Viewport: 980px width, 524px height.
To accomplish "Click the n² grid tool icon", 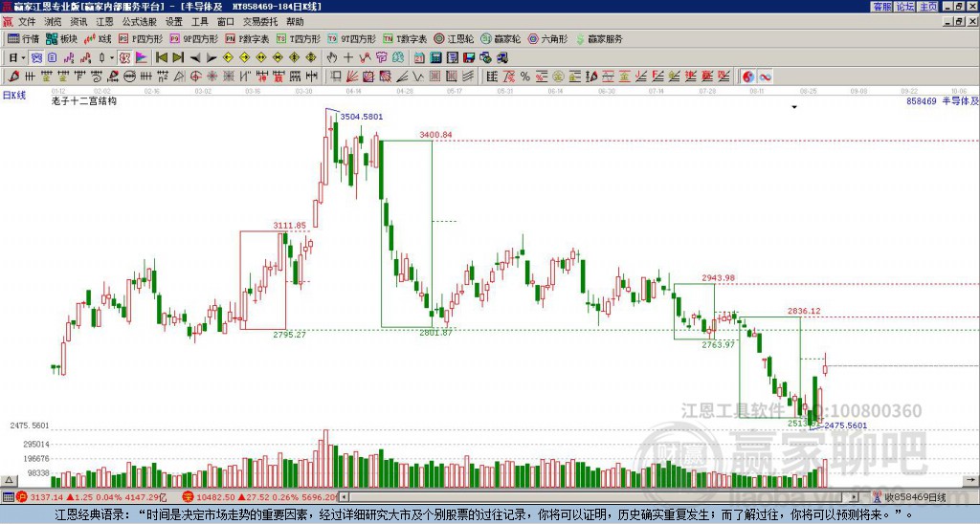I will tap(163, 76).
